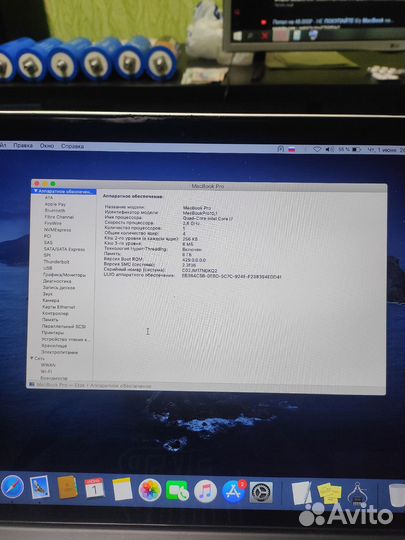Image resolution: width=405 pixels, height=540 pixels.
Task: Zoom the window with the green button
Action: click(x=53, y=184)
